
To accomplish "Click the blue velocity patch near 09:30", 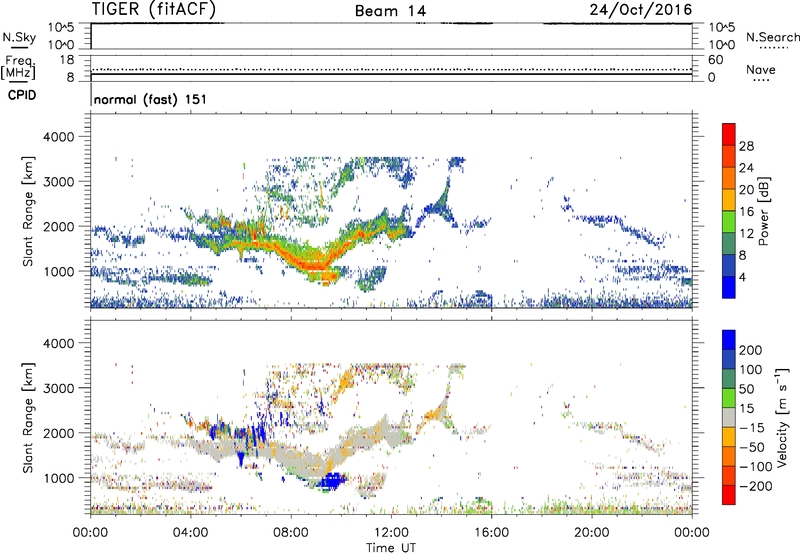I will [x=332, y=481].
